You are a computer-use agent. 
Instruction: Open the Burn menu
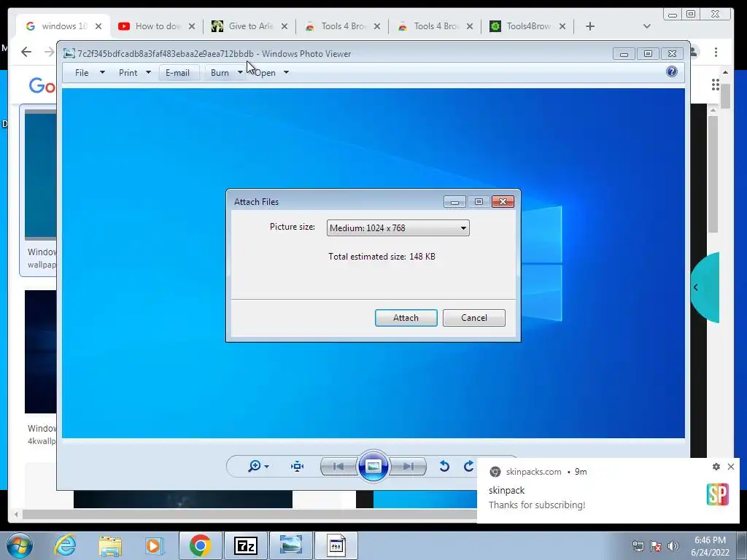click(220, 72)
